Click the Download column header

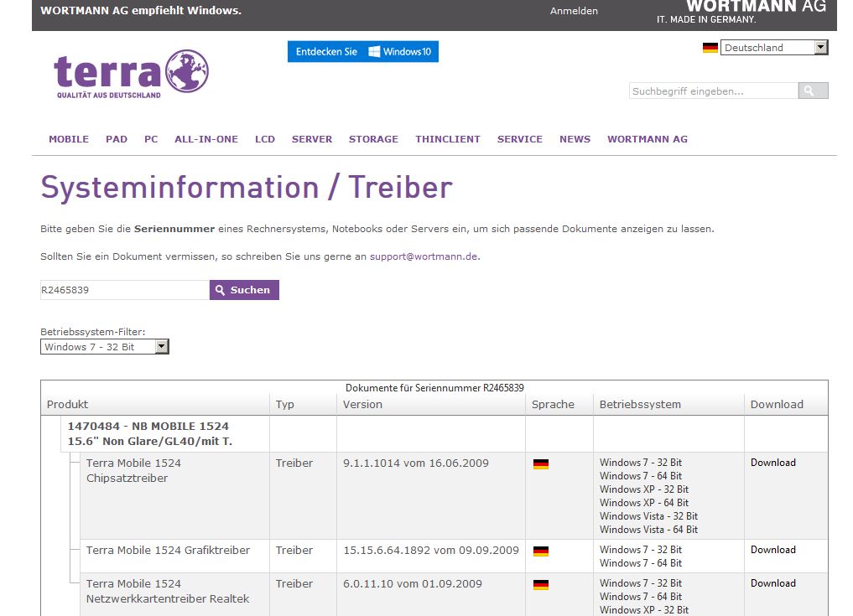click(x=777, y=405)
